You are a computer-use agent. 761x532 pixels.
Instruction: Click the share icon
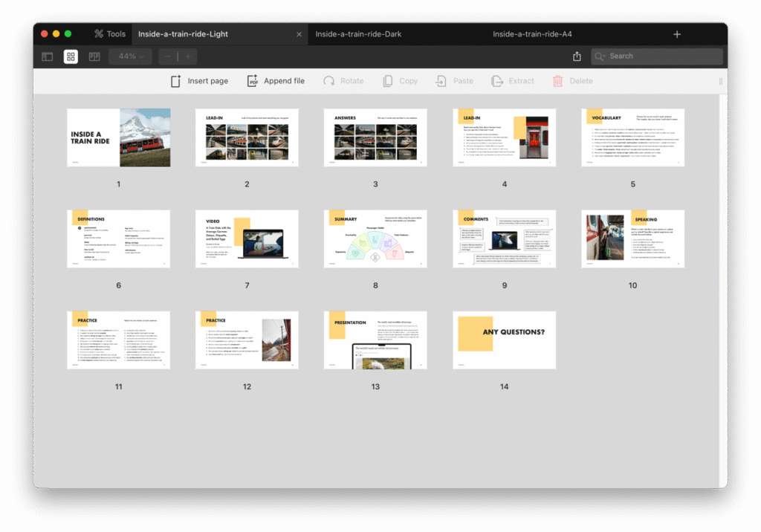click(x=577, y=56)
